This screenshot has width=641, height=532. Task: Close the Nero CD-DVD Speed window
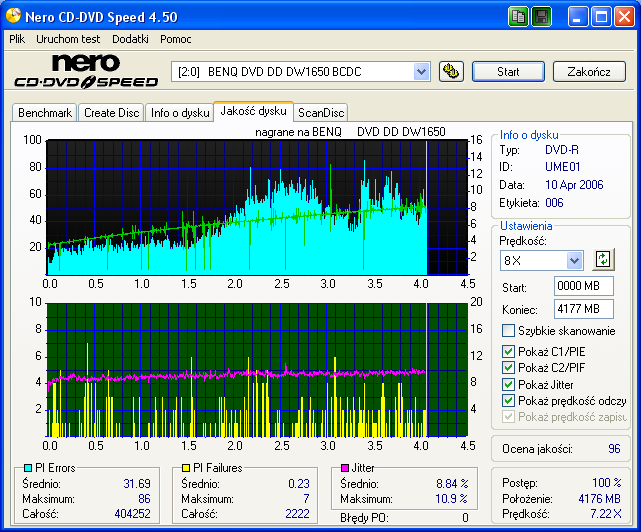tap(625, 17)
